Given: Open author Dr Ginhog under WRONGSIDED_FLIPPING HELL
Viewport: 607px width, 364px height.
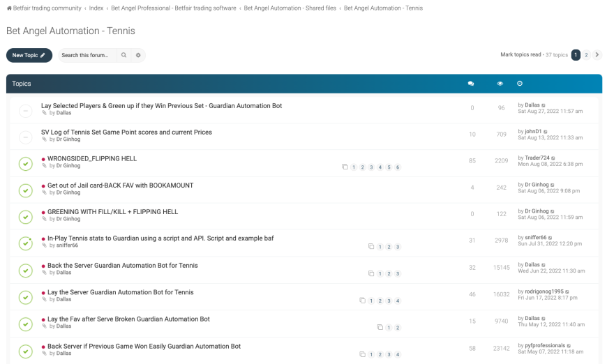Looking at the screenshot, I should coord(68,165).
